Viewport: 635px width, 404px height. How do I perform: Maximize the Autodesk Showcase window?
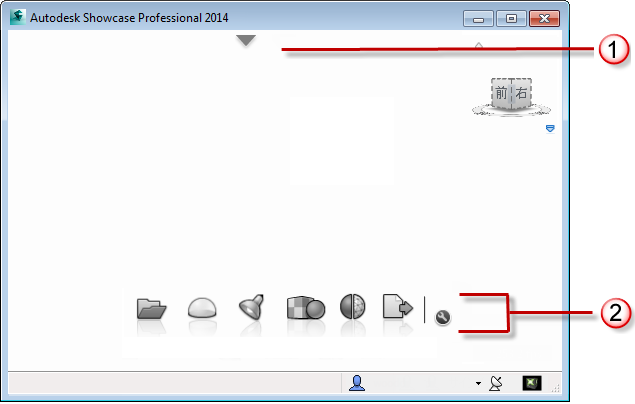(x=511, y=19)
